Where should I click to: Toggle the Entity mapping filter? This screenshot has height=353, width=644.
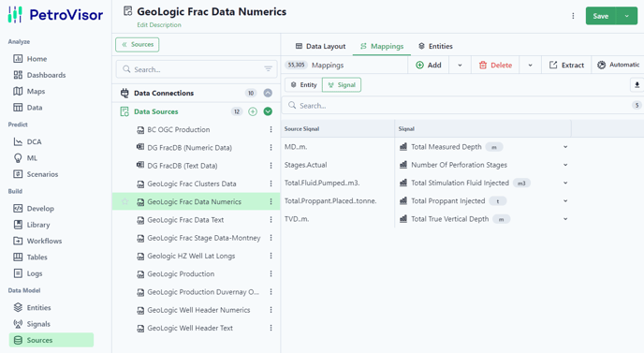pyautogui.click(x=303, y=84)
